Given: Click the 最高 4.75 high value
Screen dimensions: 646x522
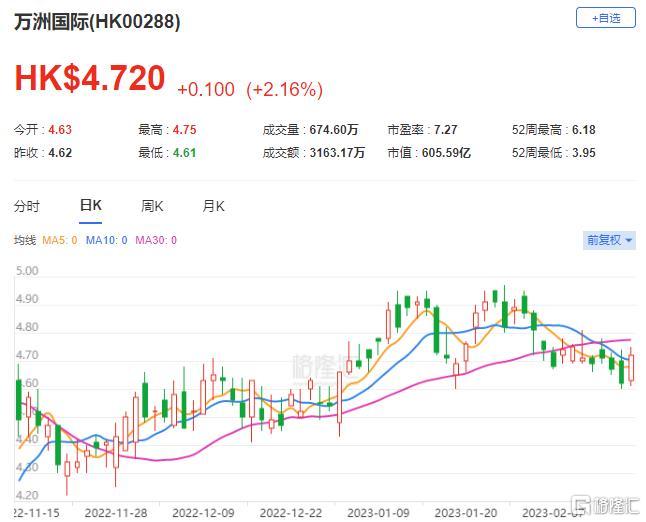Looking at the screenshot, I should [185, 130].
